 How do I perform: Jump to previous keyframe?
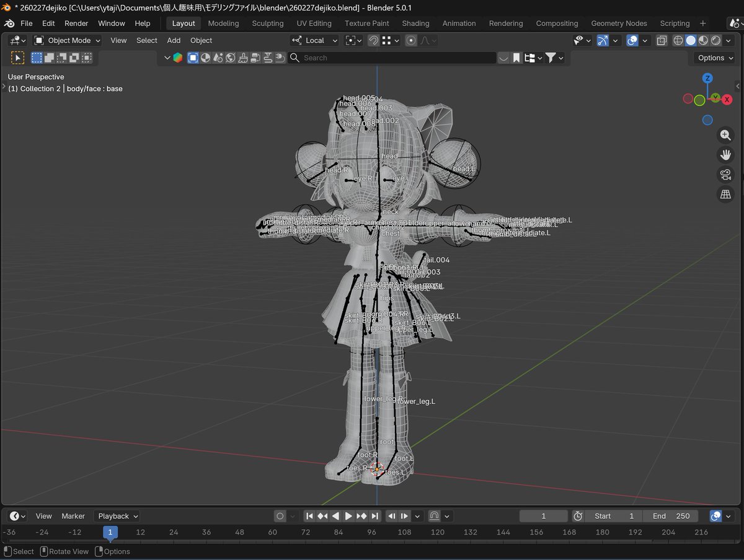pos(322,516)
